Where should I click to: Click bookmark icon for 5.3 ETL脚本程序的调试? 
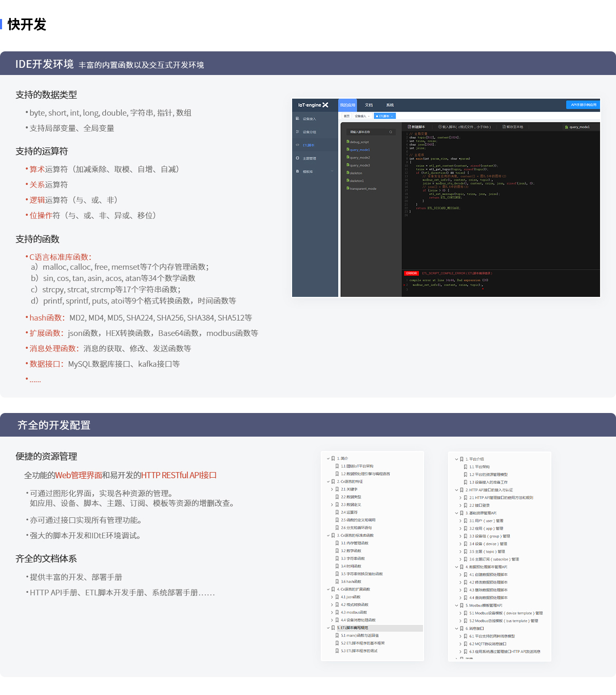(x=337, y=651)
